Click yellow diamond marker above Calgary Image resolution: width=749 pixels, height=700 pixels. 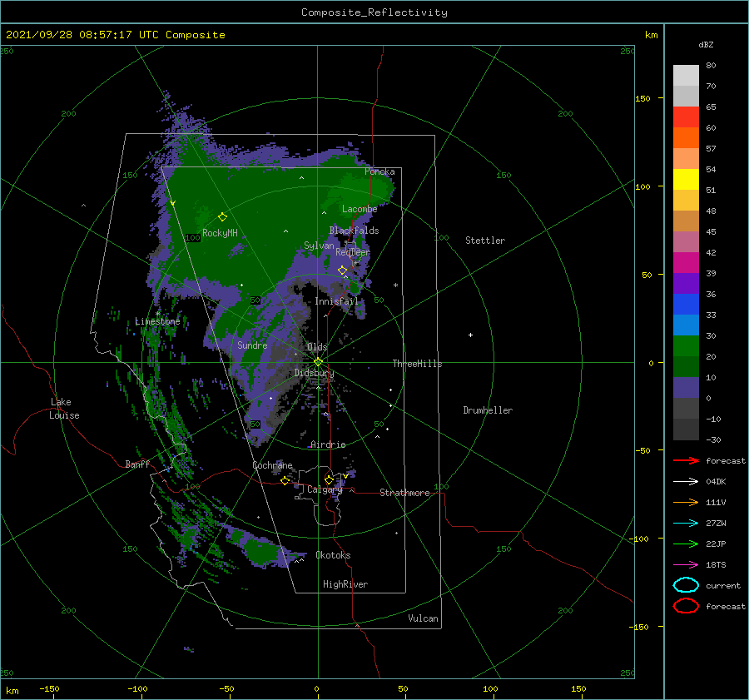tap(329, 479)
